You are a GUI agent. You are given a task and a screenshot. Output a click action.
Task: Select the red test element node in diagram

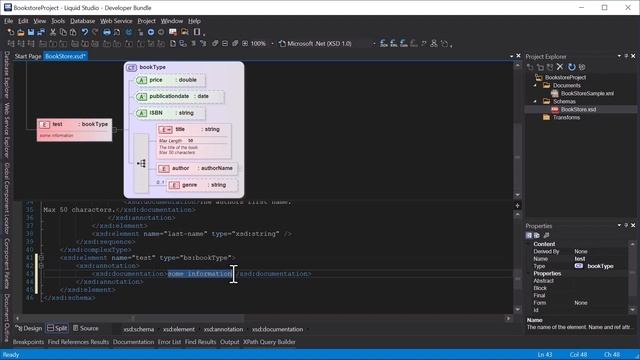point(74,130)
